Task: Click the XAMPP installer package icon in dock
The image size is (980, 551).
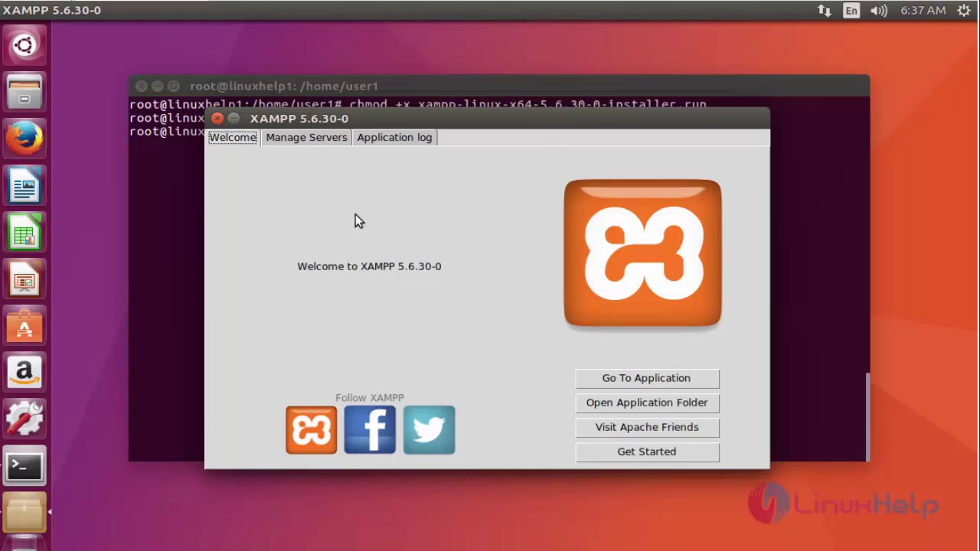Action: point(24,513)
